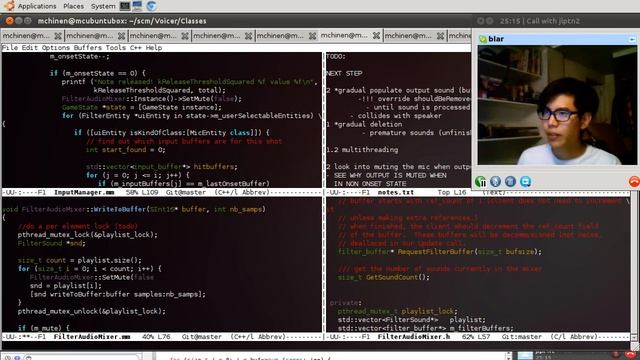
Task: Click the 62% L57 position indicator
Action: coord(476,337)
